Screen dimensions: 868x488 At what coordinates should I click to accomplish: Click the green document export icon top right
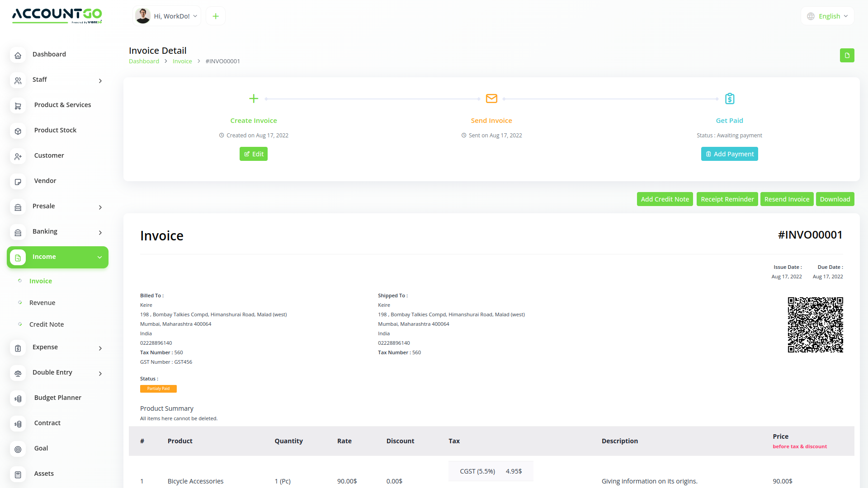847,55
